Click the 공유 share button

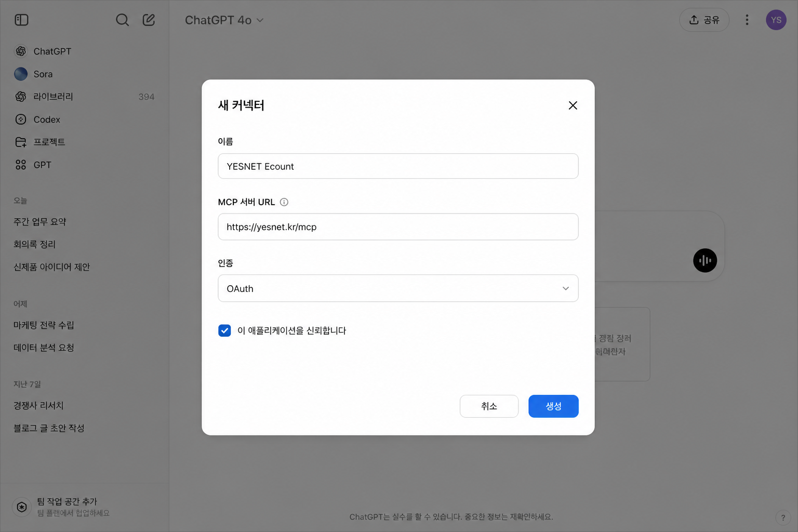[704, 20]
